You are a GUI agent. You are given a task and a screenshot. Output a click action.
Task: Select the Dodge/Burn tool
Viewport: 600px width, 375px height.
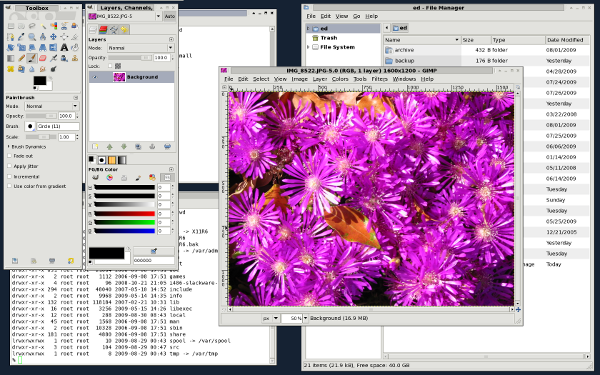coord(54,69)
